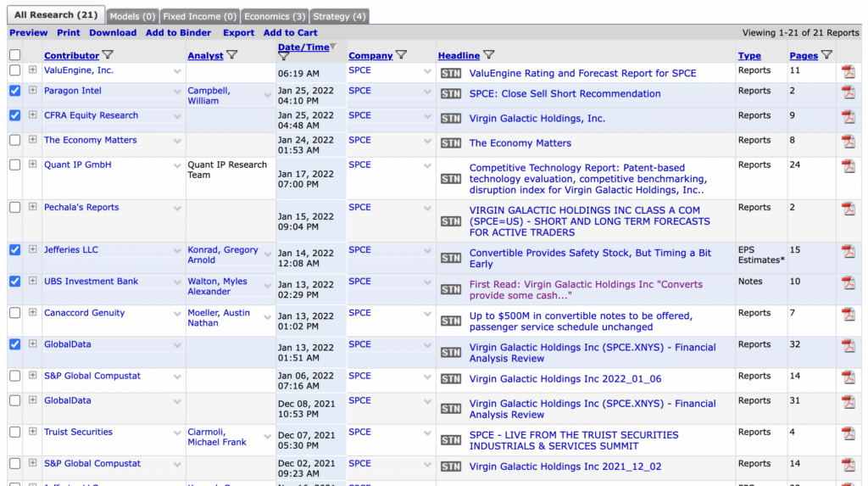Click STN icon beside The Economy Matters headline
The width and height of the screenshot is (868, 486).
(x=451, y=143)
